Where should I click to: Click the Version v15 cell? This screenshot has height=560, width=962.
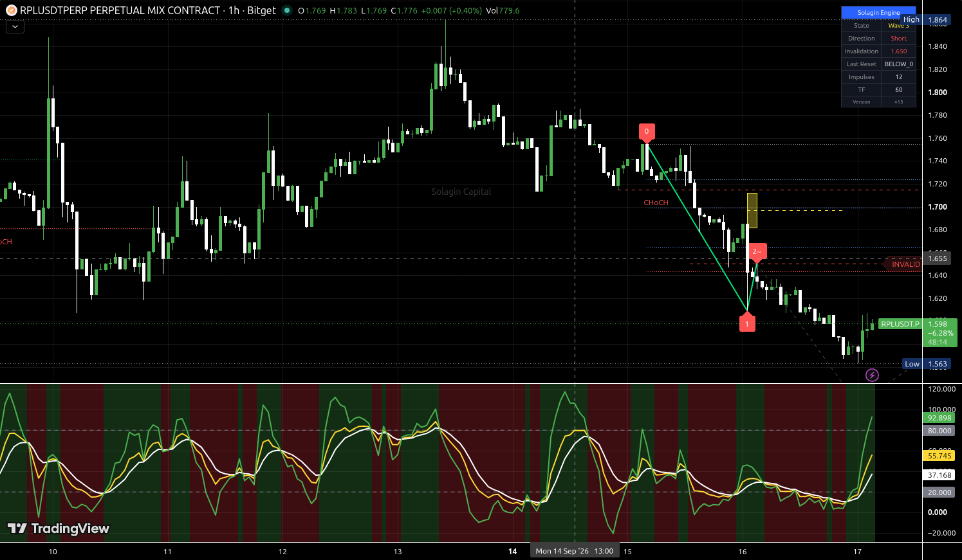[x=898, y=102]
